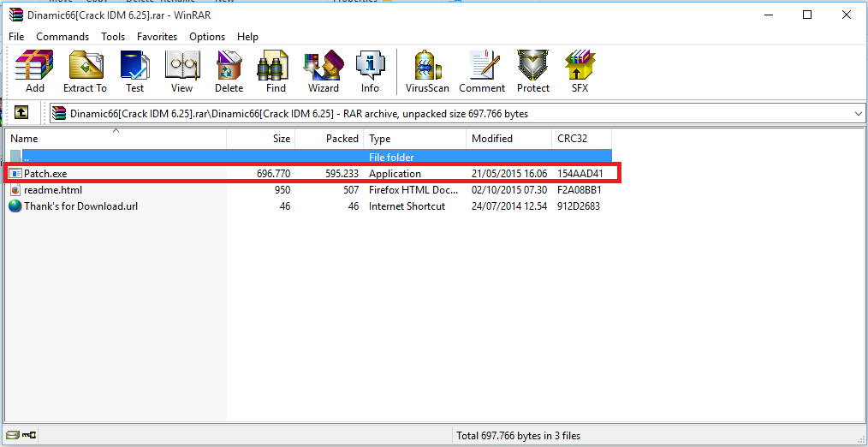Image resolution: width=868 pixels, height=447 pixels.
Task: Click CRC32 value 154AAD41
Action: pyautogui.click(x=580, y=174)
